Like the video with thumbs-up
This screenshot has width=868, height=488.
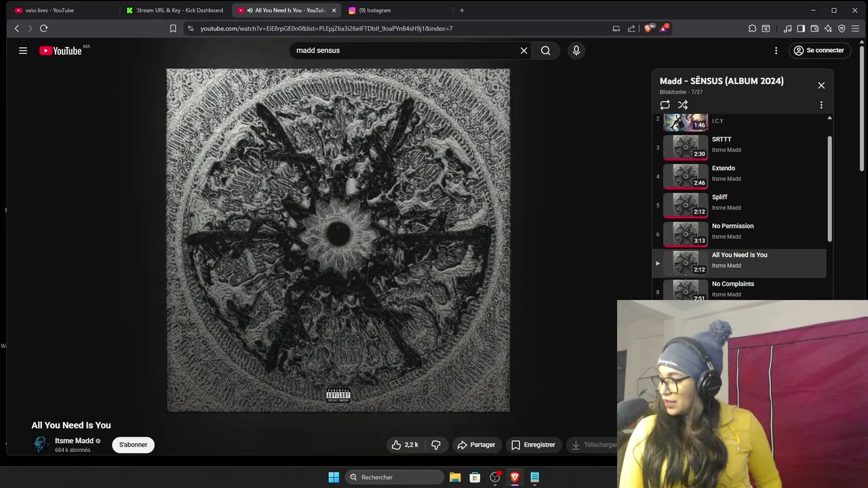point(405,445)
